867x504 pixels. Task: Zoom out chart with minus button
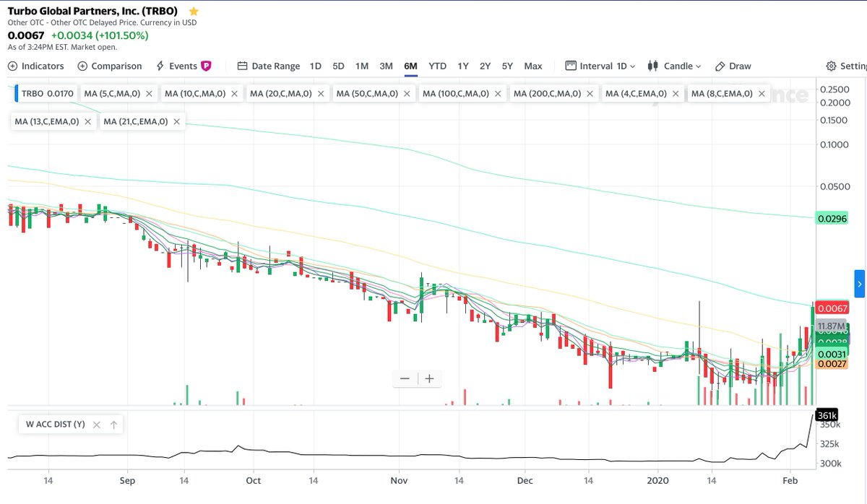click(405, 378)
